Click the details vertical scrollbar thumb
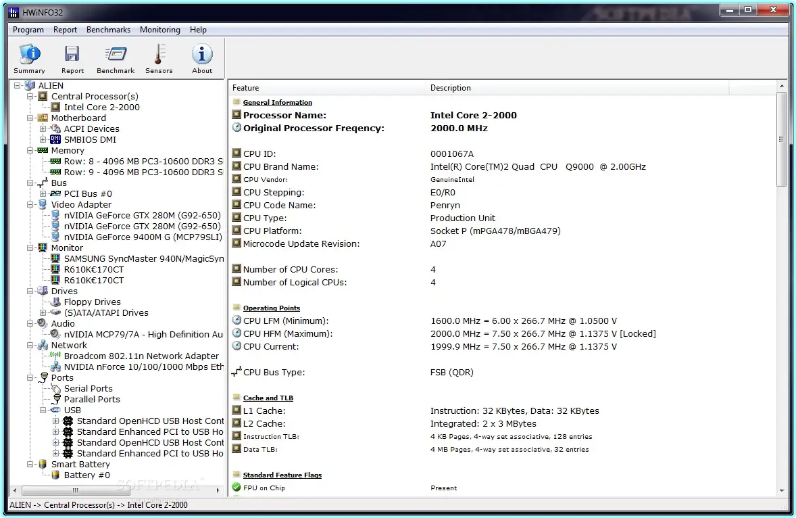The height and width of the screenshot is (518, 796). pyautogui.click(x=781, y=140)
